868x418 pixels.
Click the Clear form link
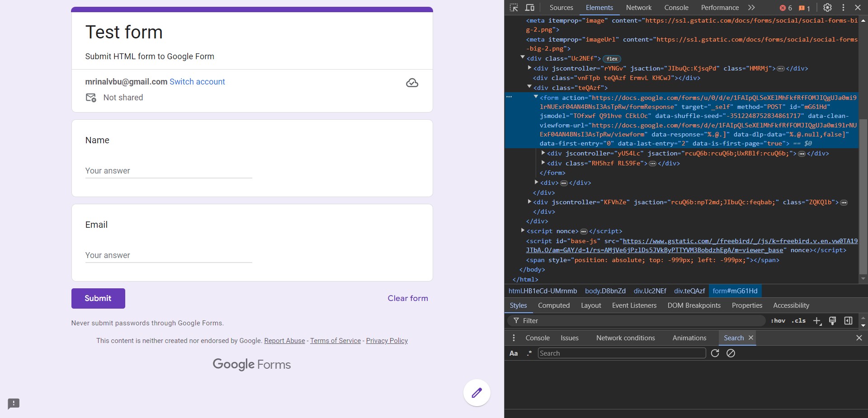[x=407, y=298]
